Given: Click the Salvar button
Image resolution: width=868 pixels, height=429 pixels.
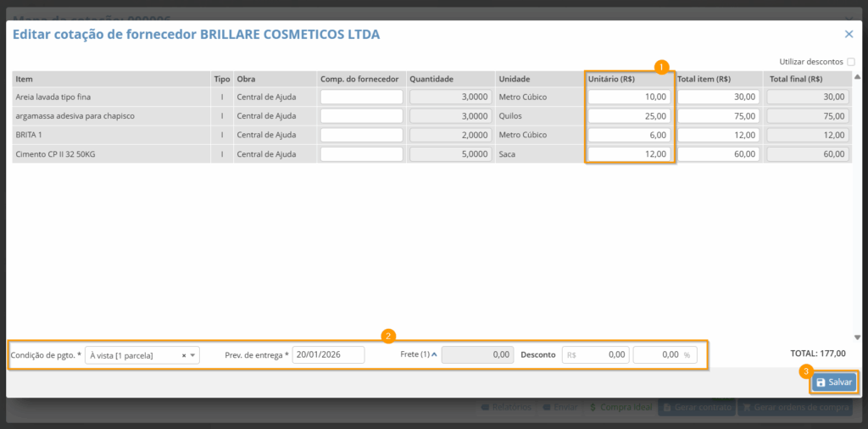Looking at the screenshot, I should click(x=833, y=382).
